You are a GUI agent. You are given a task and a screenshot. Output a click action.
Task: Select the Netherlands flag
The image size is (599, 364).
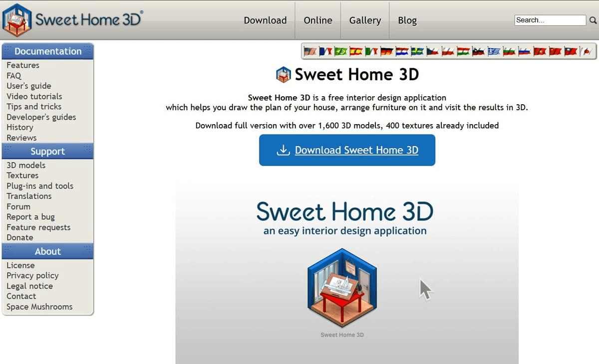(x=402, y=51)
